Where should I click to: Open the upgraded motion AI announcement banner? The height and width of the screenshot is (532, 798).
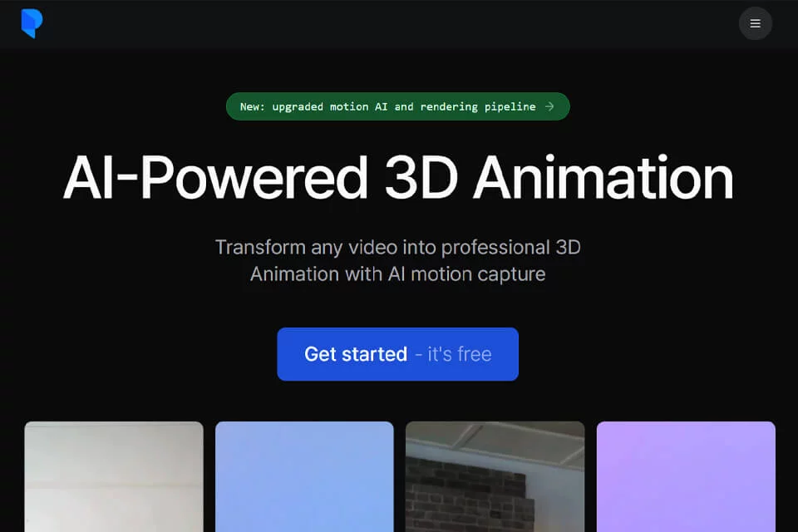click(397, 106)
